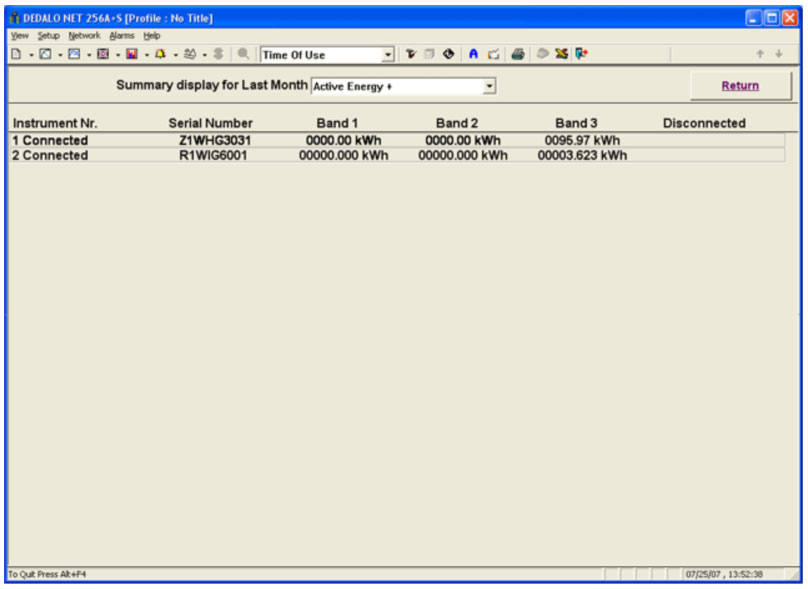Click the black diamond tag icon
808x589 pixels.
pos(449,54)
